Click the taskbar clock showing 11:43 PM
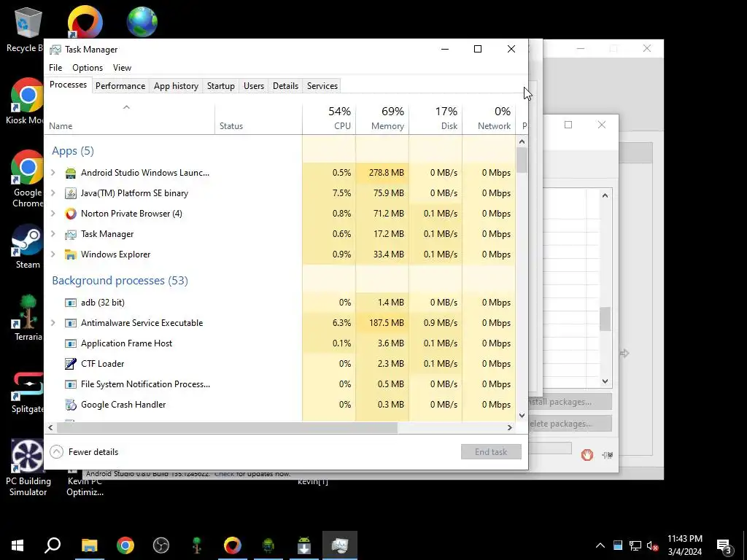The height and width of the screenshot is (560, 747). [684, 545]
